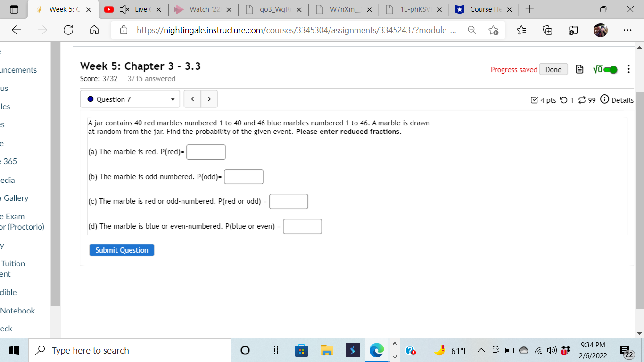This screenshot has width=644, height=362.
Task: Open the Details link
Action: click(x=622, y=100)
